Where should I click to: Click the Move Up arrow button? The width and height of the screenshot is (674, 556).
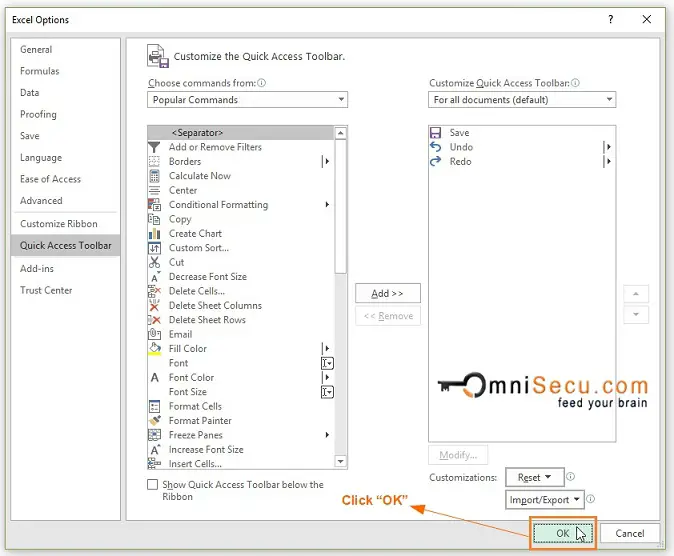pos(636,294)
